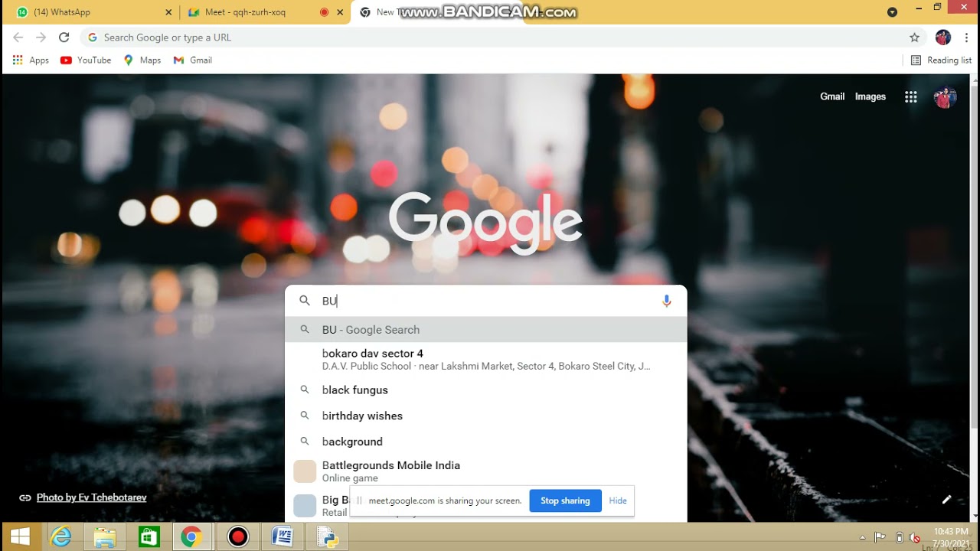The height and width of the screenshot is (551, 980).
Task: Click the Images link on Google page
Action: [x=871, y=96]
